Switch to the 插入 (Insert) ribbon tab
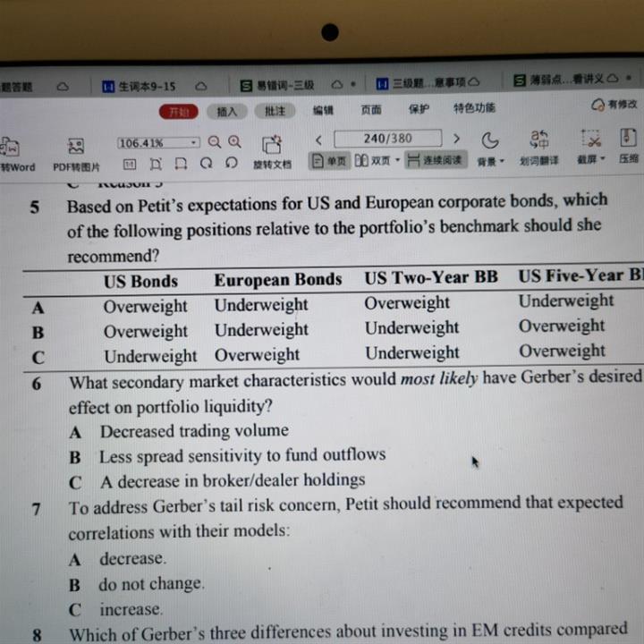The image size is (644, 644). pos(227,112)
